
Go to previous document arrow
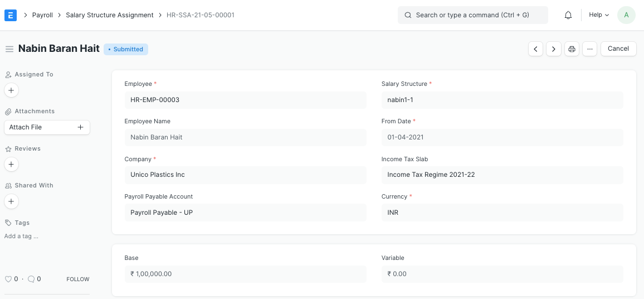point(535,49)
